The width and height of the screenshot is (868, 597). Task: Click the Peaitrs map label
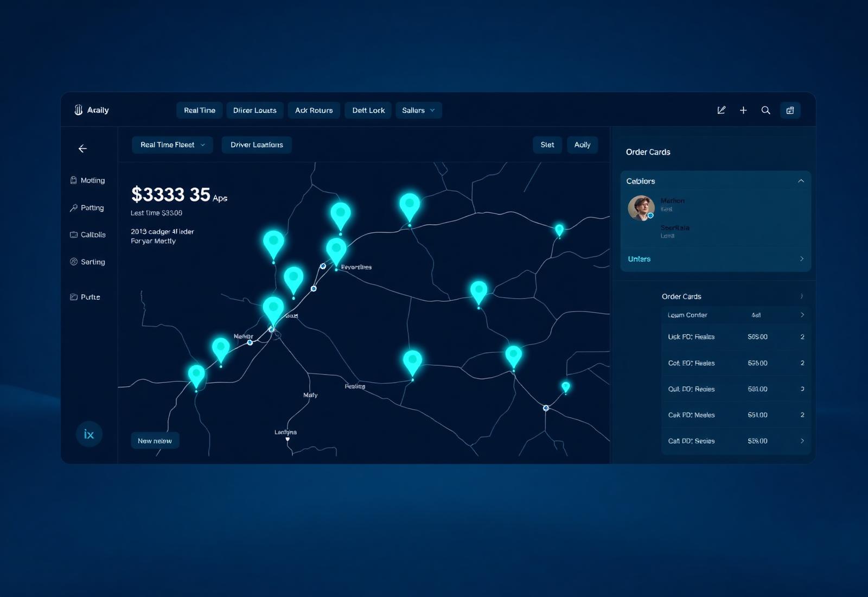point(355,386)
